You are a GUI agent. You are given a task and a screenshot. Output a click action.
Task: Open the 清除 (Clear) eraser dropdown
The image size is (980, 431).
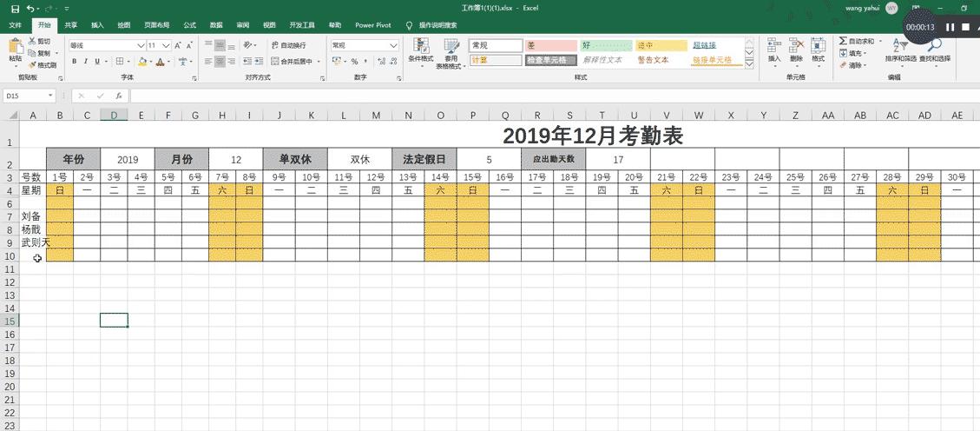pyautogui.click(x=852, y=64)
